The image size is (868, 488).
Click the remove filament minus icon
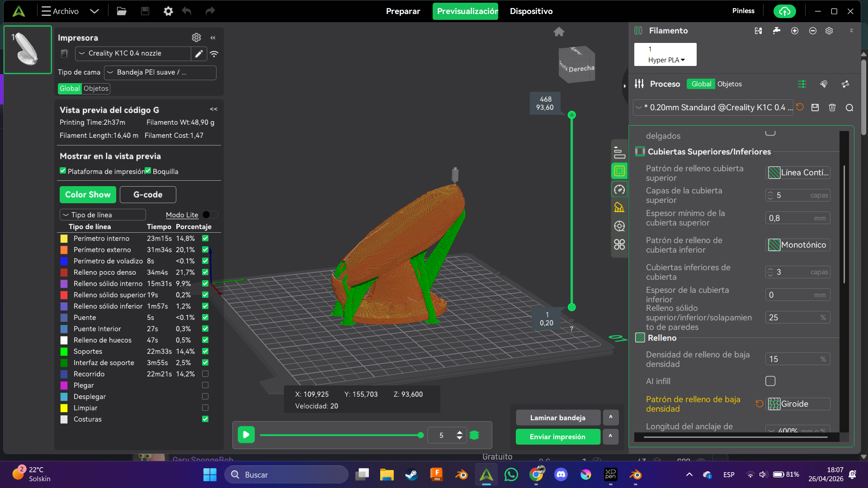pos(813,31)
